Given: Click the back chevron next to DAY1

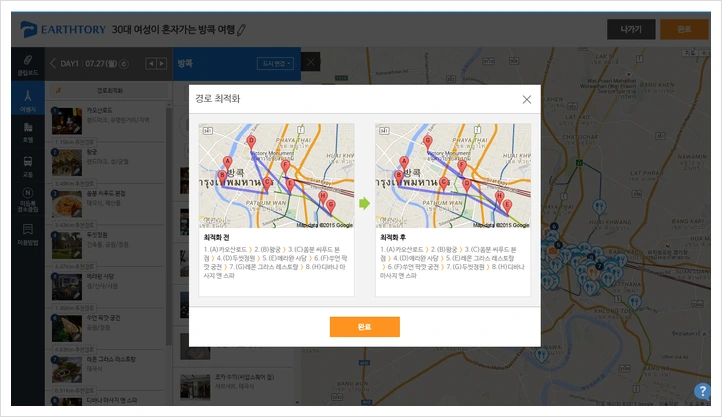Looking at the screenshot, I should click(52, 64).
